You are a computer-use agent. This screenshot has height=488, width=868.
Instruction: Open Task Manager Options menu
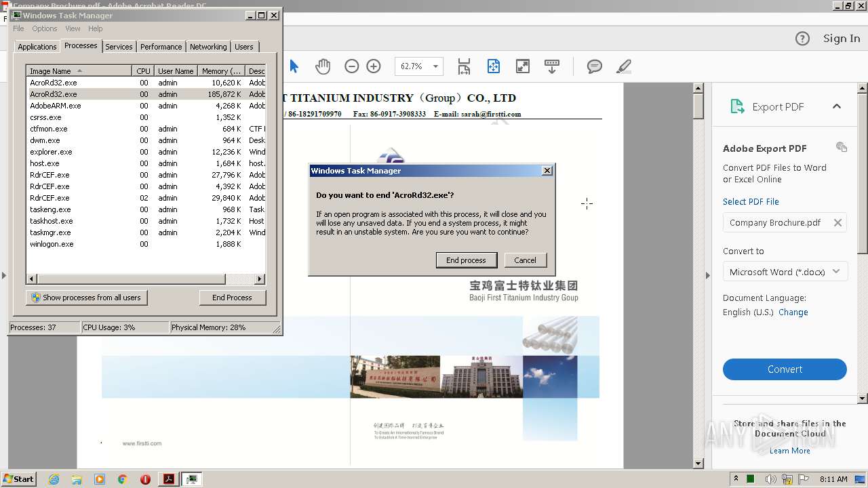point(45,28)
